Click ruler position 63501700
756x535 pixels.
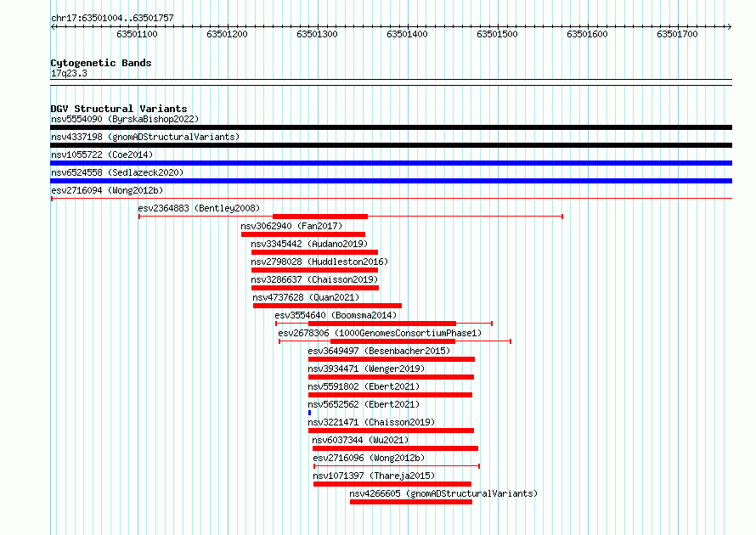[677, 34]
